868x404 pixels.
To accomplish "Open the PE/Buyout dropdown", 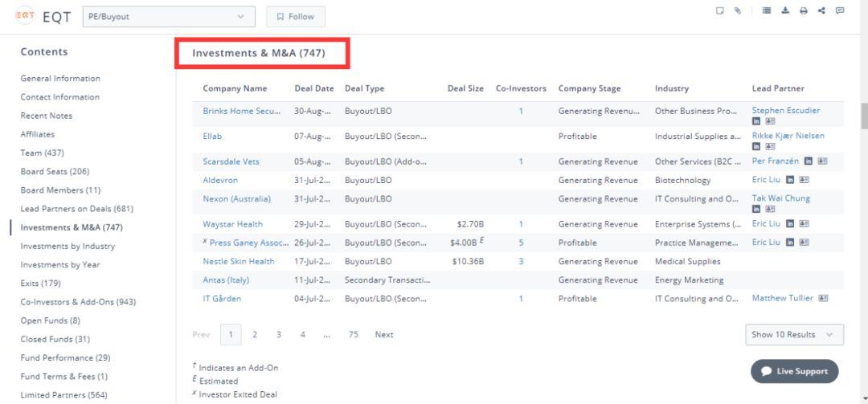I will (x=169, y=17).
